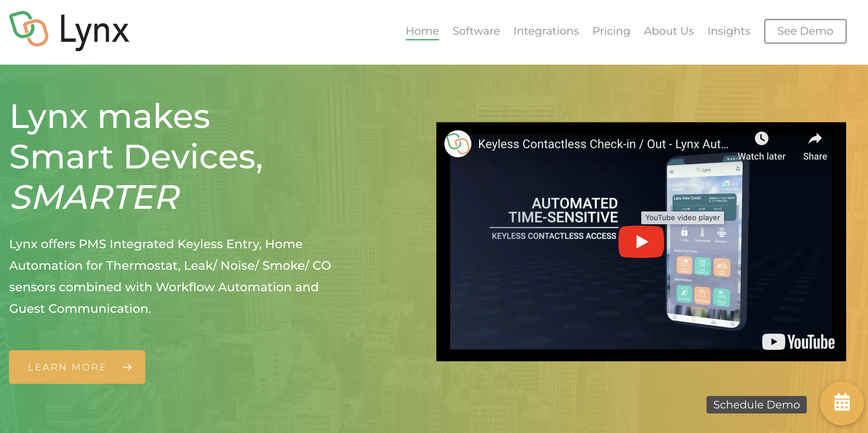Click the Lynx wordmark text in header

(x=94, y=31)
